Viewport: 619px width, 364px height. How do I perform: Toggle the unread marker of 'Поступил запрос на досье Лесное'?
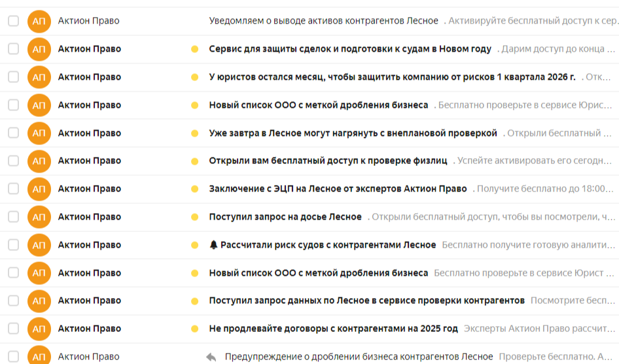(194, 217)
